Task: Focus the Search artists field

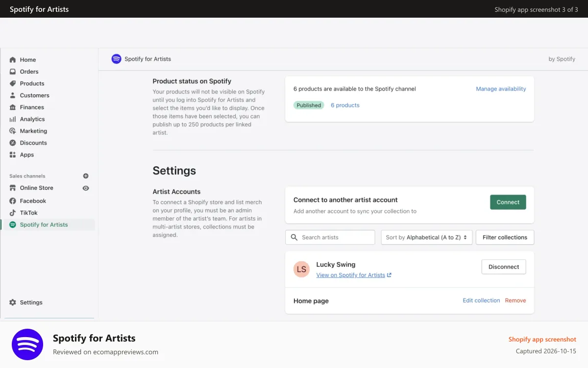Action: [330, 237]
